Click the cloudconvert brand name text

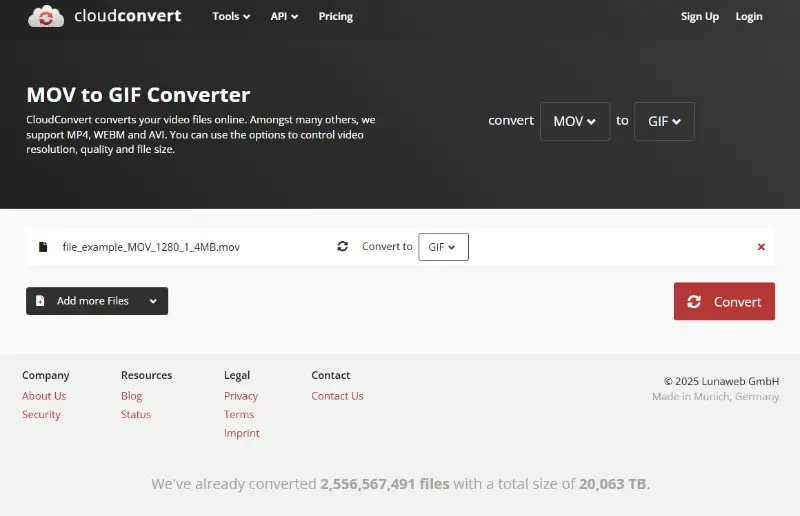click(x=128, y=16)
